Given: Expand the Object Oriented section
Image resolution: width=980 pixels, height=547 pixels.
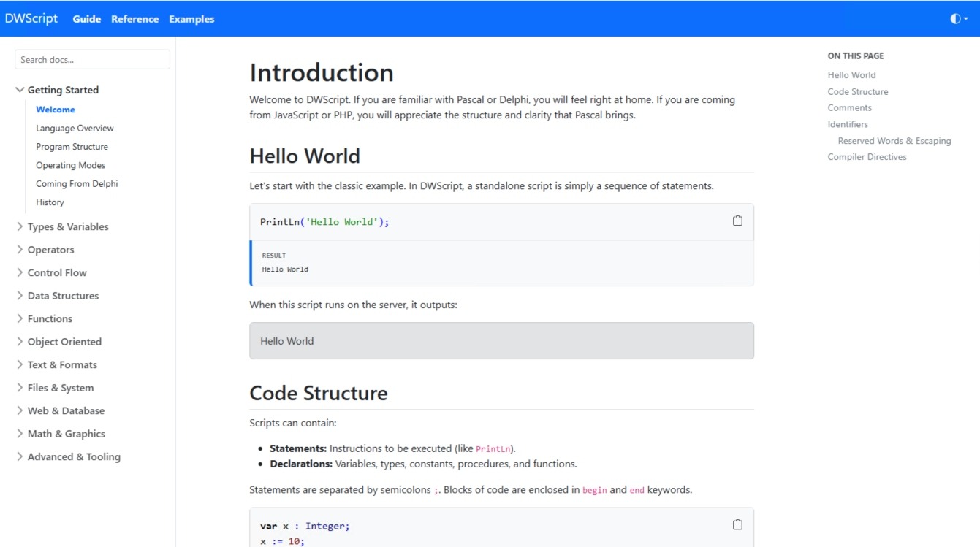Looking at the screenshot, I should pyautogui.click(x=64, y=342).
